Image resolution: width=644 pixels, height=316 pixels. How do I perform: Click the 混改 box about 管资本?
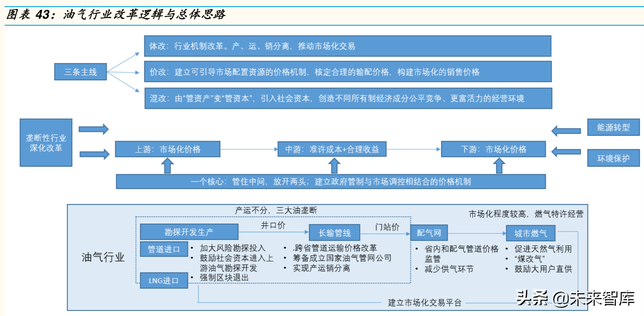pos(348,98)
